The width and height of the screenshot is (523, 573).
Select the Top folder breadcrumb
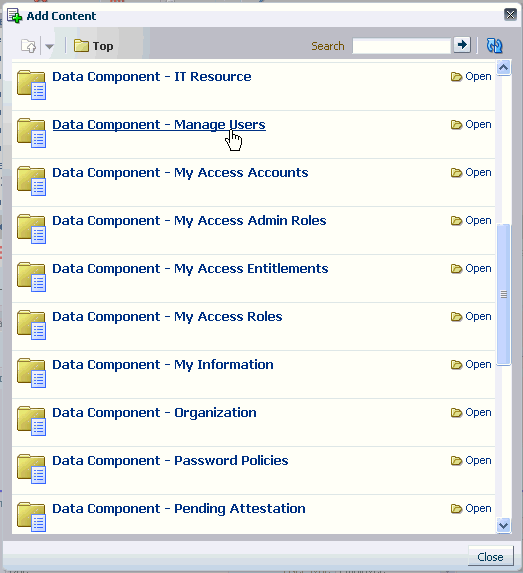tap(94, 46)
